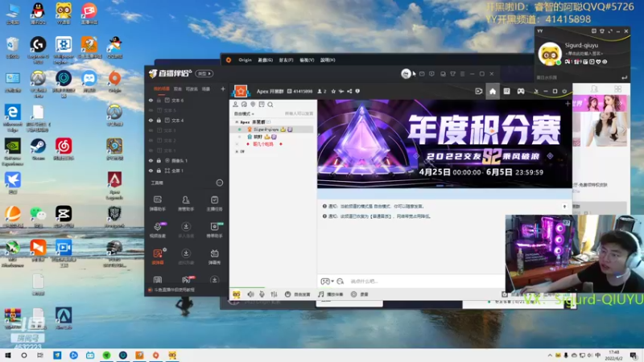Open the 說明(H) menu in Origin
The height and width of the screenshot is (362, 644).
point(328,60)
